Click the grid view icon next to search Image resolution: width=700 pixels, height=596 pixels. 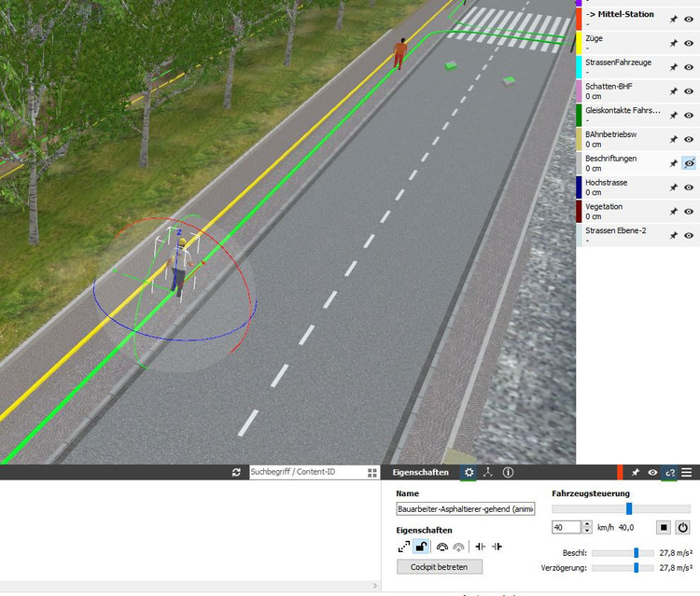[372, 473]
